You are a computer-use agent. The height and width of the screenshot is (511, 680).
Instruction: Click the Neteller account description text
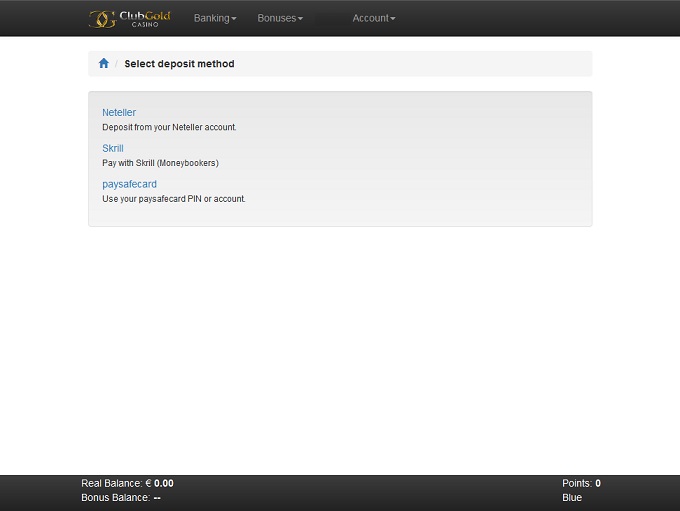pyautogui.click(x=169, y=128)
